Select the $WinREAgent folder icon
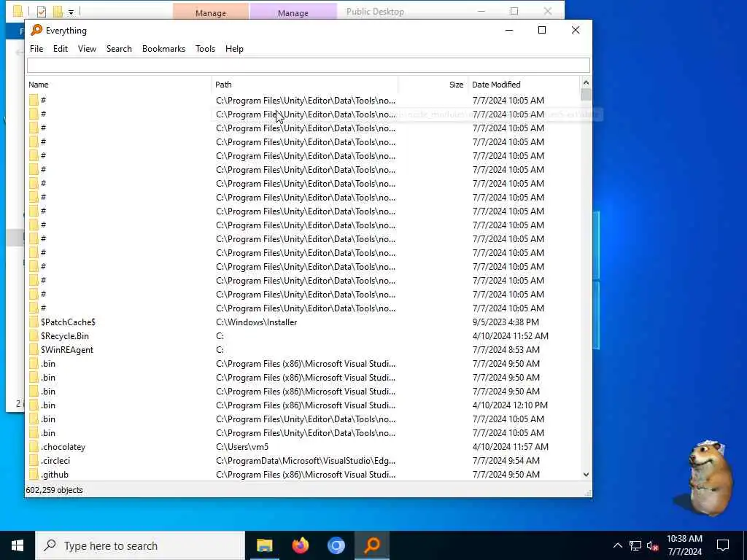Screen dimensions: 747x560 pyautogui.click(x=34, y=349)
